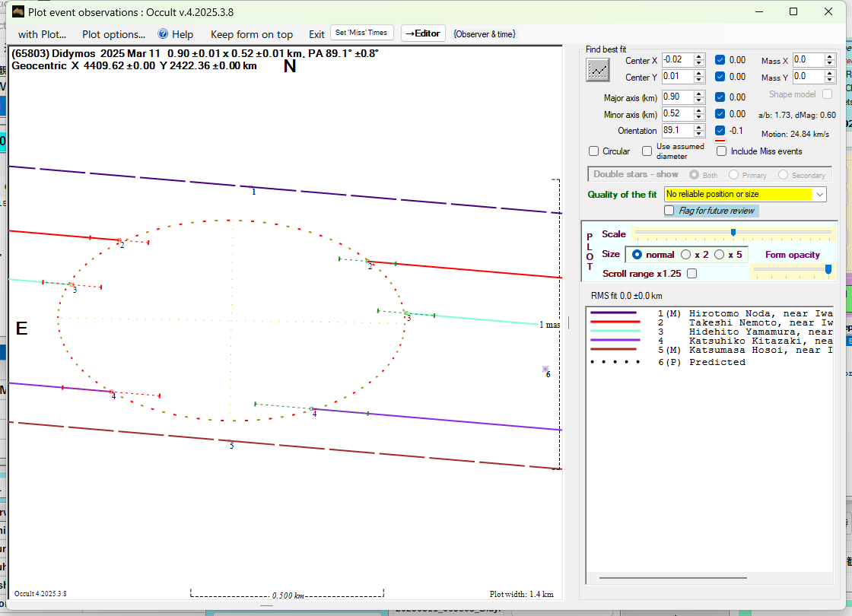
Task: Check Include Miss events option
Action: click(x=722, y=151)
